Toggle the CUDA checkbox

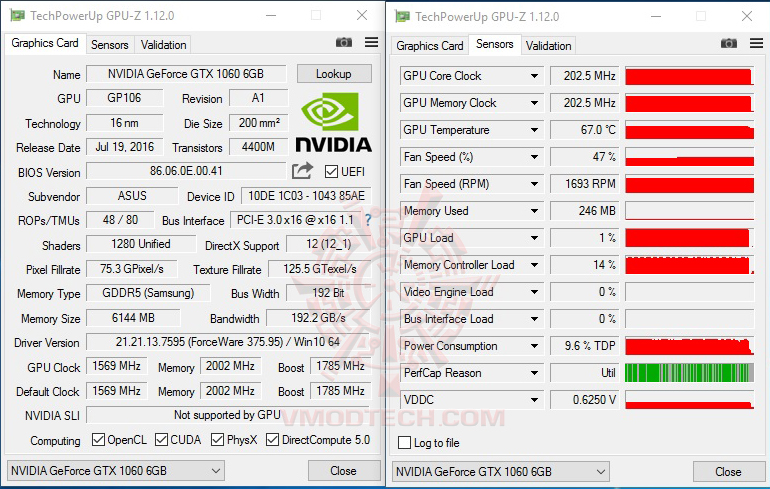tap(161, 439)
